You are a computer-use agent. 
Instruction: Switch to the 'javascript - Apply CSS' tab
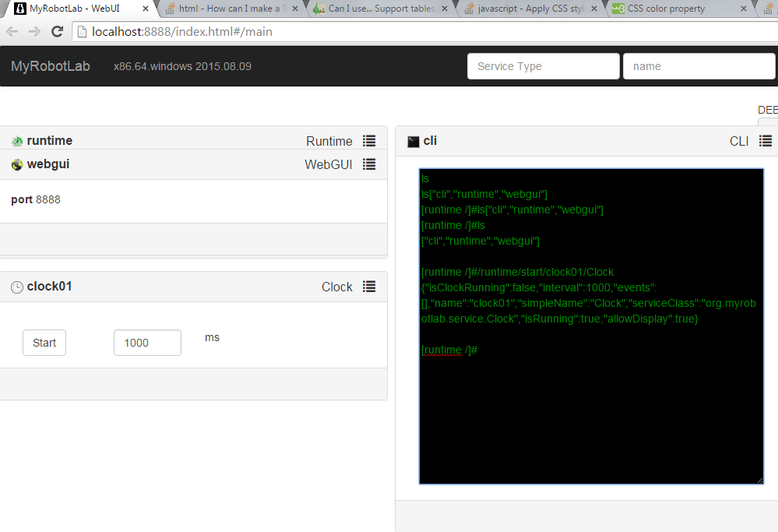[531, 9]
